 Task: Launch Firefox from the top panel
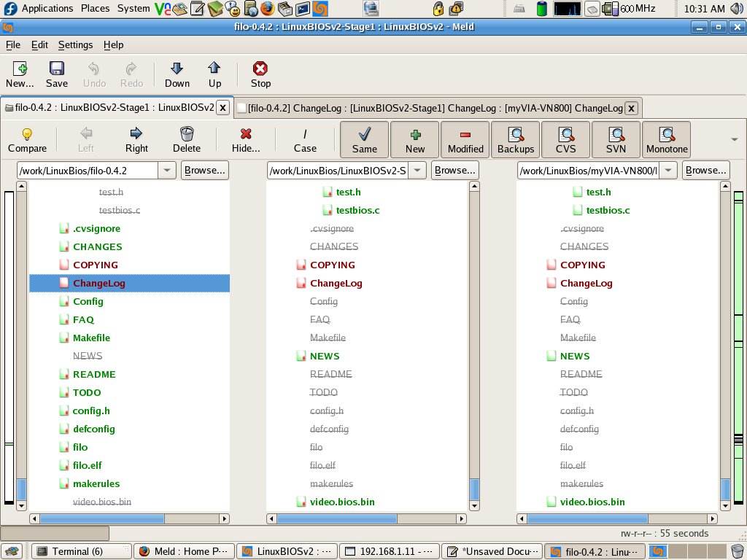pos(267,9)
